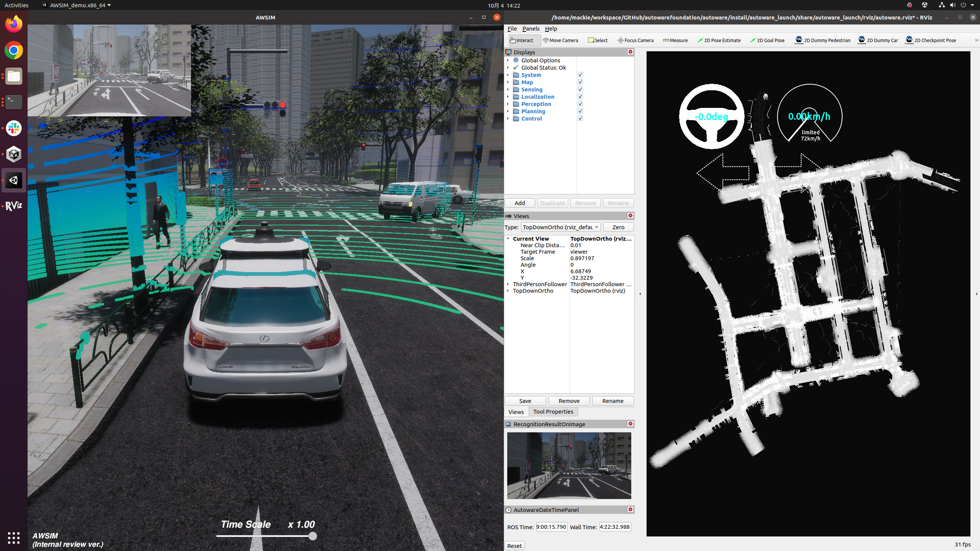This screenshot has height=551, width=980.
Task: Activate the Measure tool
Action: coord(675,40)
